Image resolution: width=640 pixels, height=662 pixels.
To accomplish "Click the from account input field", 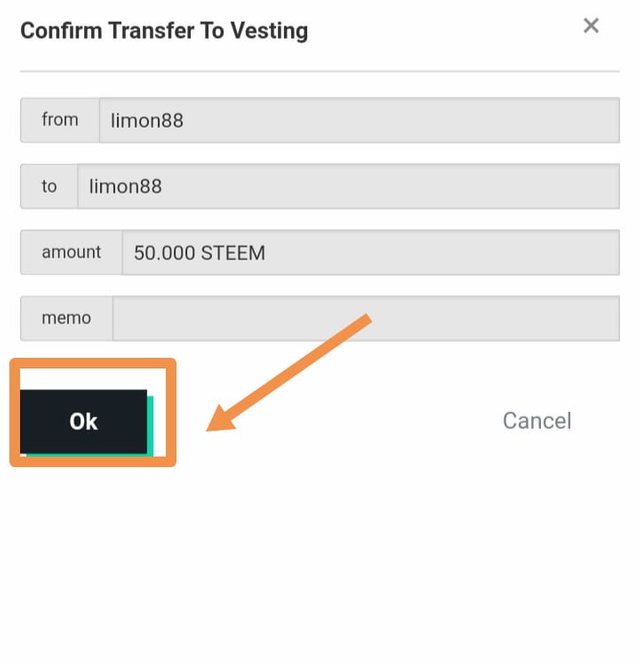I will tap(359, 120).
